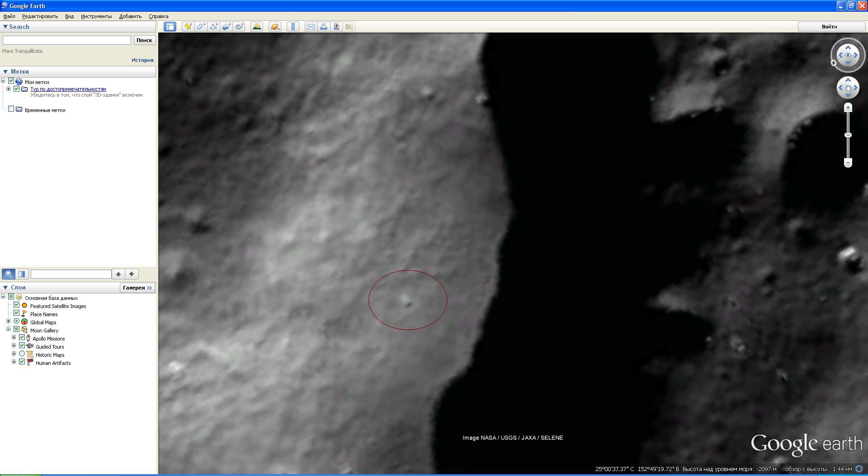Check Временные метки checkbox

11,109
